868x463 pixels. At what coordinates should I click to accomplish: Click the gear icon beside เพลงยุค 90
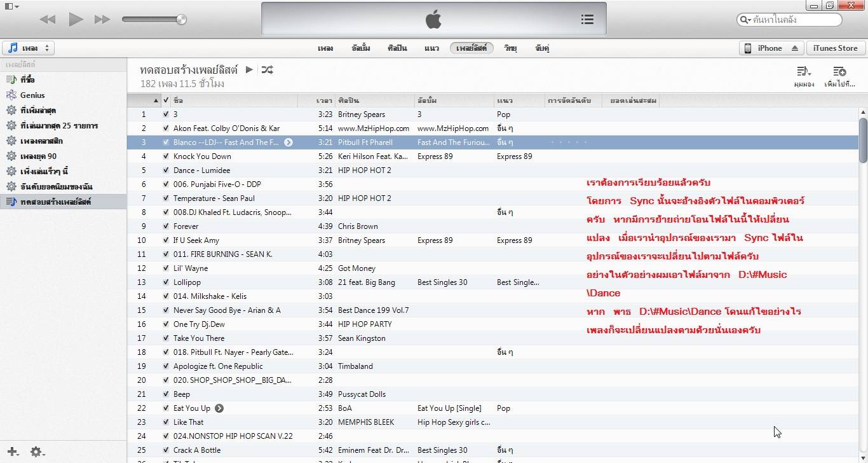tap(11, 156)
